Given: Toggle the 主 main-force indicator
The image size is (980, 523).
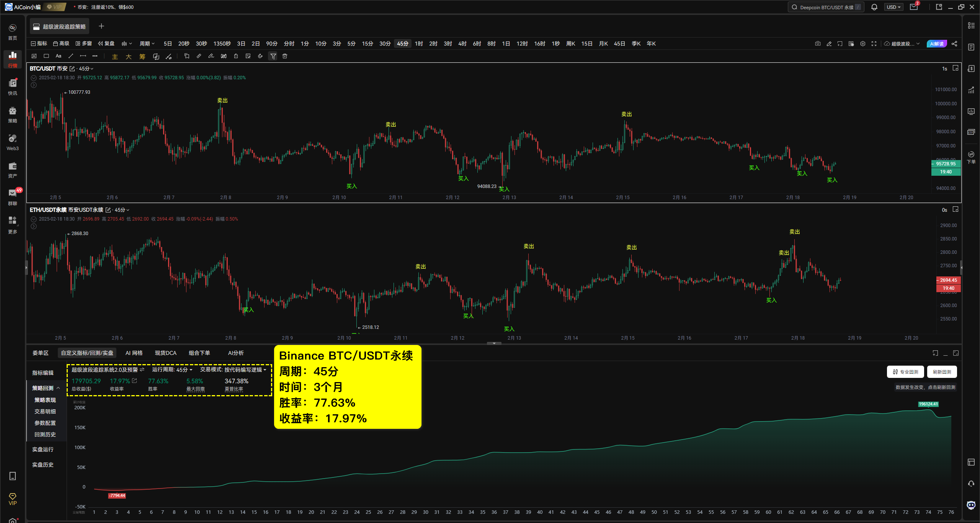Looking at the screenshot, I should pyautogui.click(x=114, y=56).
